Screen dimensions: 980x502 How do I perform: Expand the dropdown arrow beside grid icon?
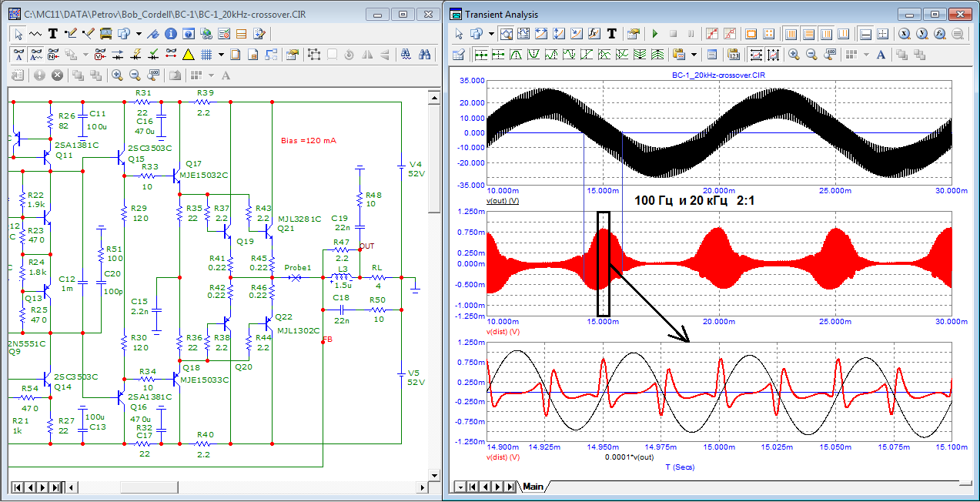[x=221, y=55]
